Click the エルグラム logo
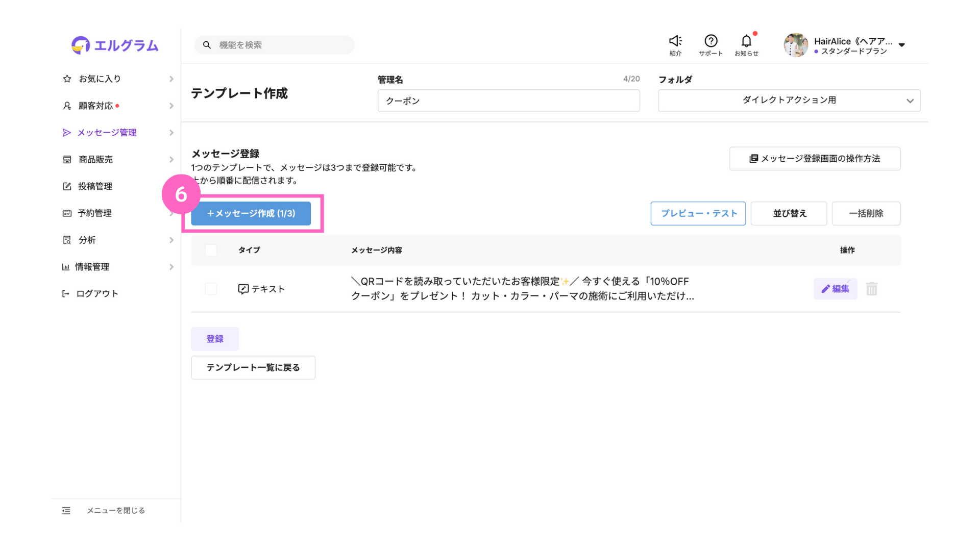980x551 pixels. pyautogui.click(x=115, y=45)
